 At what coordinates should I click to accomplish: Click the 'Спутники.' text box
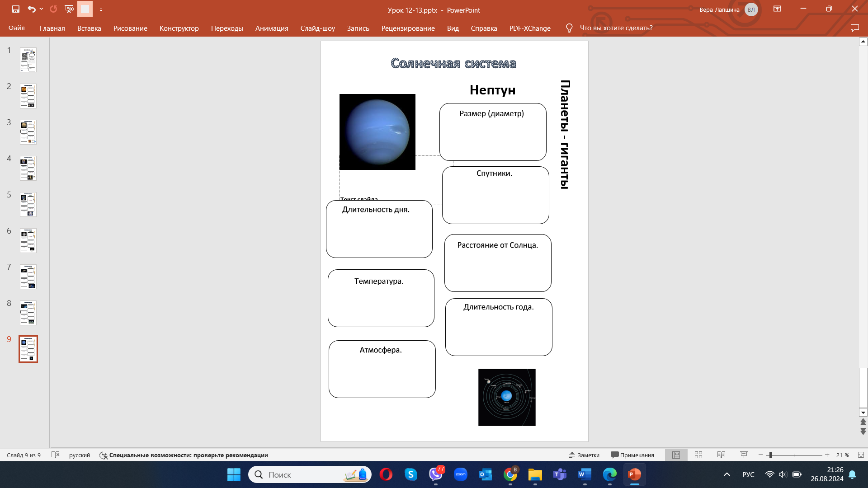pos(495,195)
